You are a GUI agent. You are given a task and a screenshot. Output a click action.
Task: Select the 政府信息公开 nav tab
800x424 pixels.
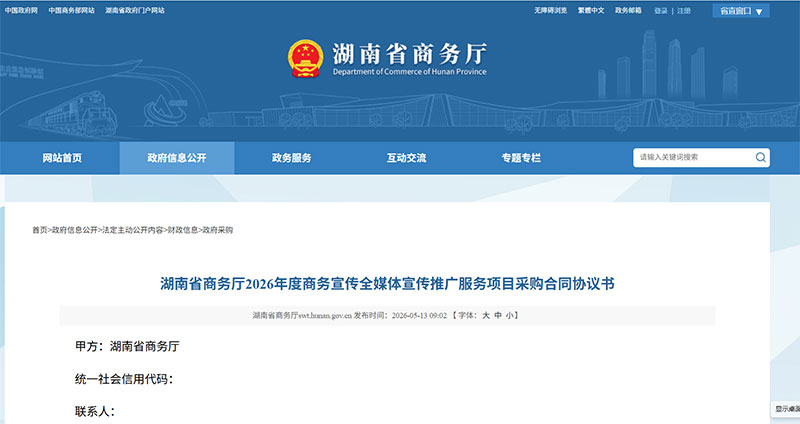click(177, 158)
